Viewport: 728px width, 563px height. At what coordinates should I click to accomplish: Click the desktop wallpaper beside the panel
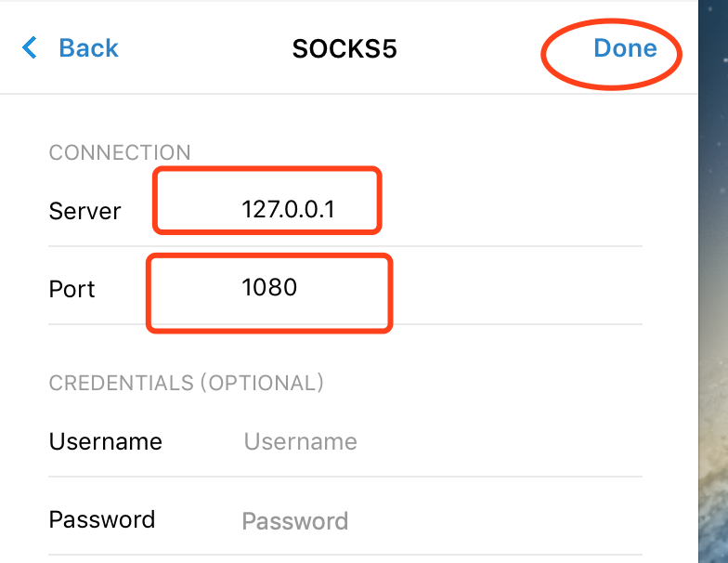[713, 279]
